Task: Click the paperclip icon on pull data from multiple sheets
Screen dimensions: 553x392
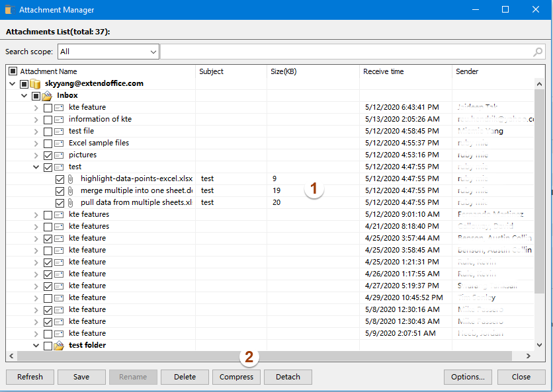Action: 70,202
